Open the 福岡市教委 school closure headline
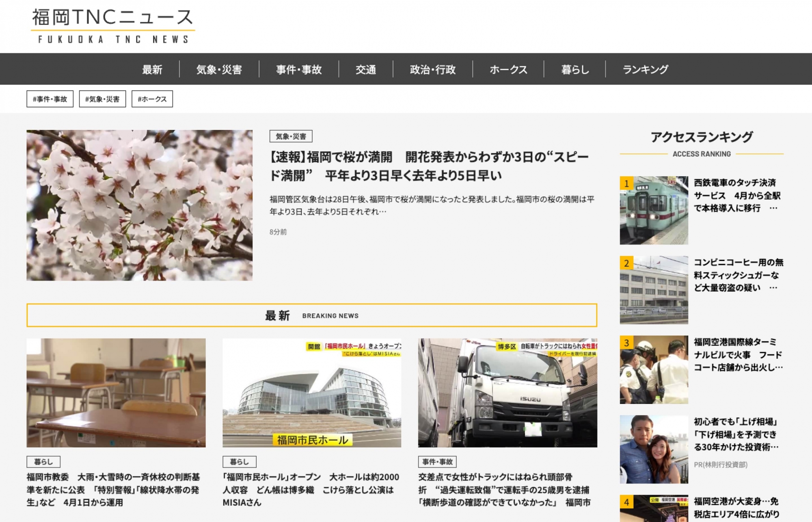Screen dimensions: 812x522 114,490
